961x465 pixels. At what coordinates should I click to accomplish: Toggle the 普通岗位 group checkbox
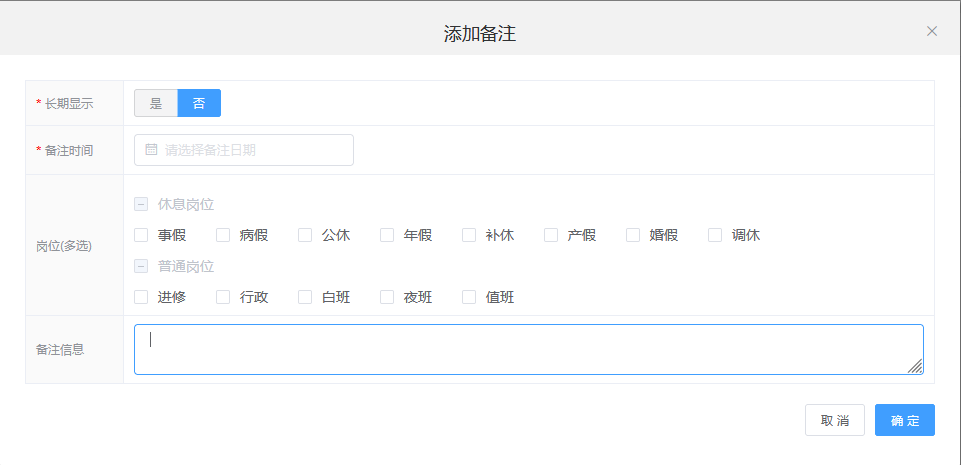click(x=141, y=267)
